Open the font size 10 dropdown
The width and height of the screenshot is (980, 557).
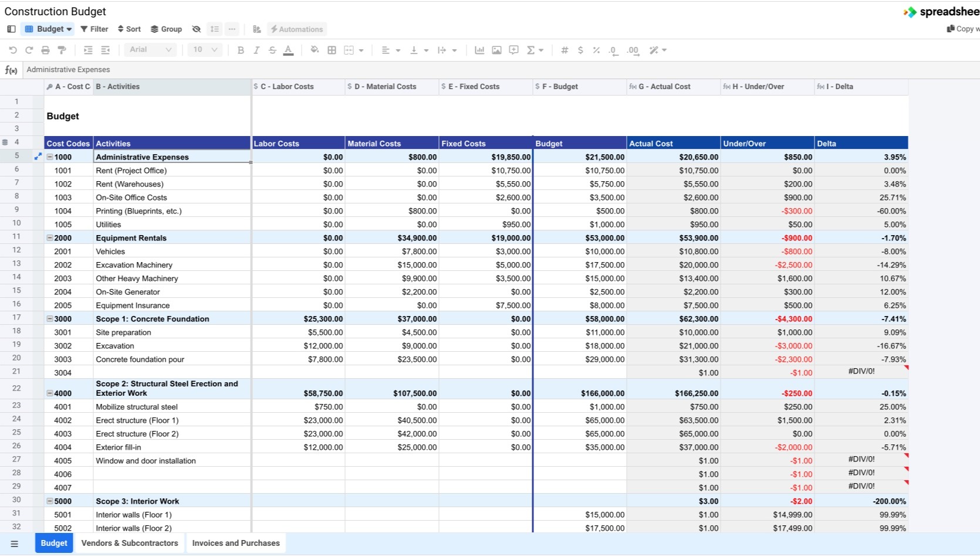pos(205,50)
